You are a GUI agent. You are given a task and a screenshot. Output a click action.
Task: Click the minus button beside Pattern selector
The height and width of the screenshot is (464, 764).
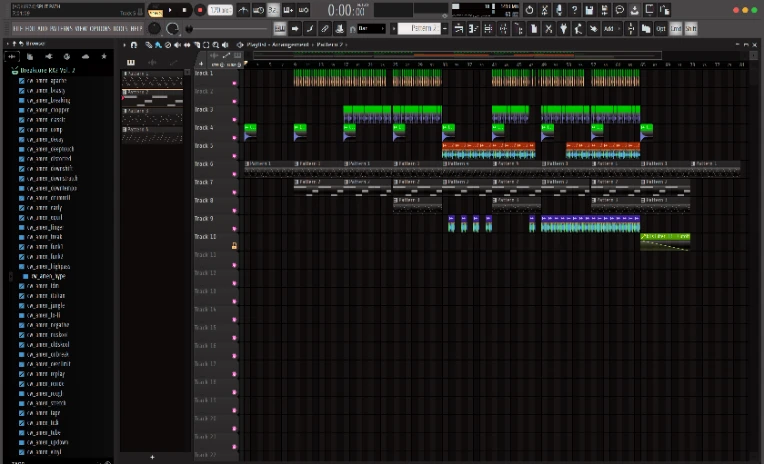click(445, 29)
